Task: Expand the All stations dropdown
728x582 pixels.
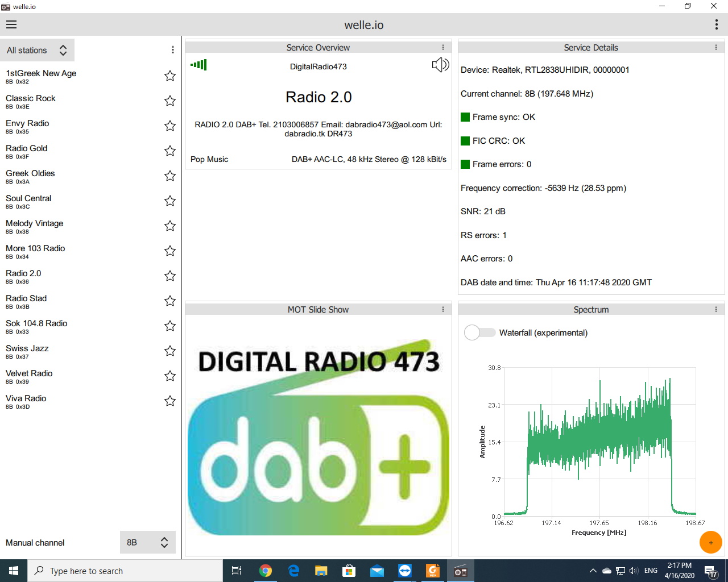Action: [x=38, y=51]
